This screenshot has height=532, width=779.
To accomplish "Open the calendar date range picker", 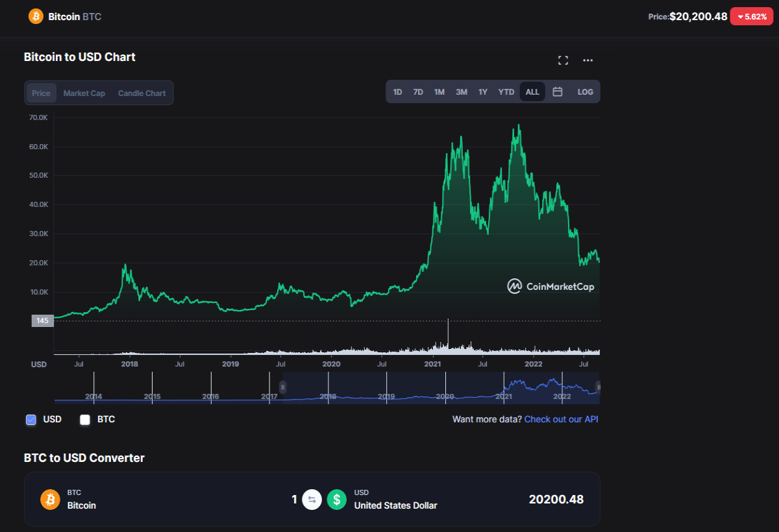I will tap(557, 92).
